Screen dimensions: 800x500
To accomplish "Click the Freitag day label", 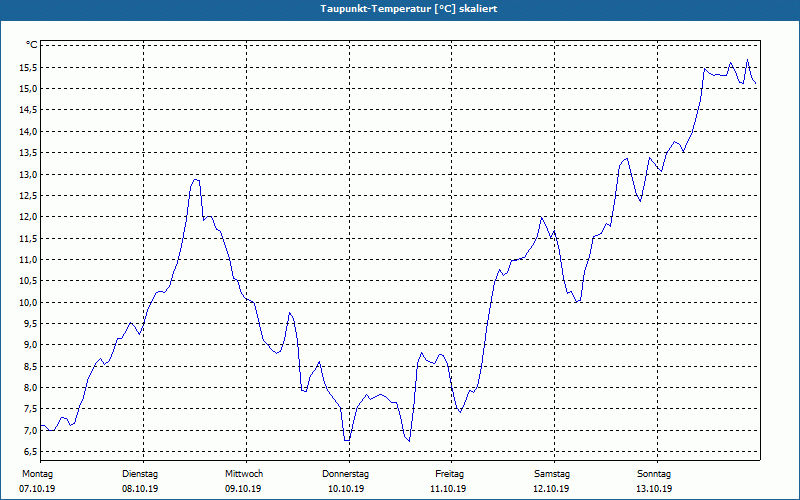I will (x=449, y=474).
